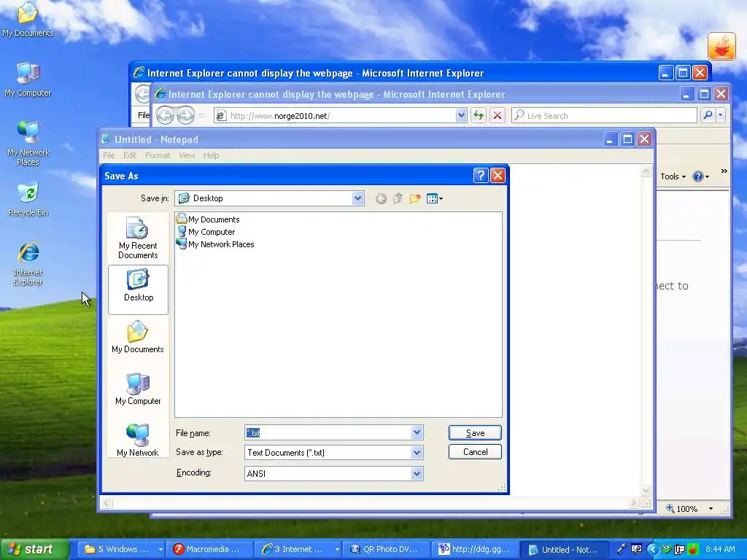This screenshot has height=560, width=747.
Task: Click Notepad horizontal scrollbar left arrow
Action: pyautogui.click(x=107, y=503)
